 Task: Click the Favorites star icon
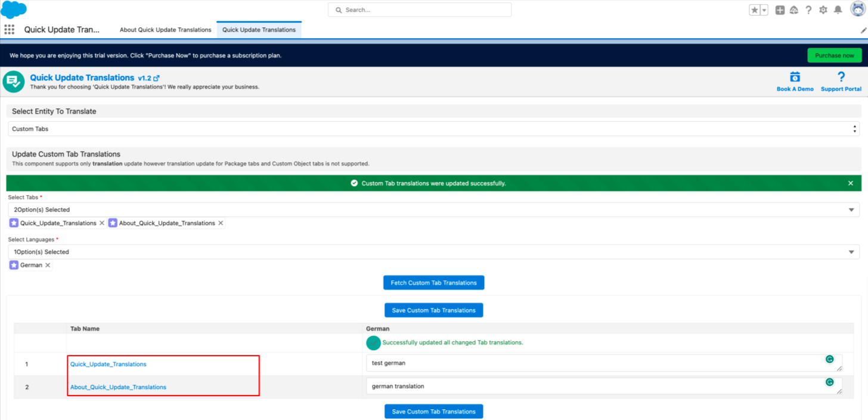coord(755,10)
